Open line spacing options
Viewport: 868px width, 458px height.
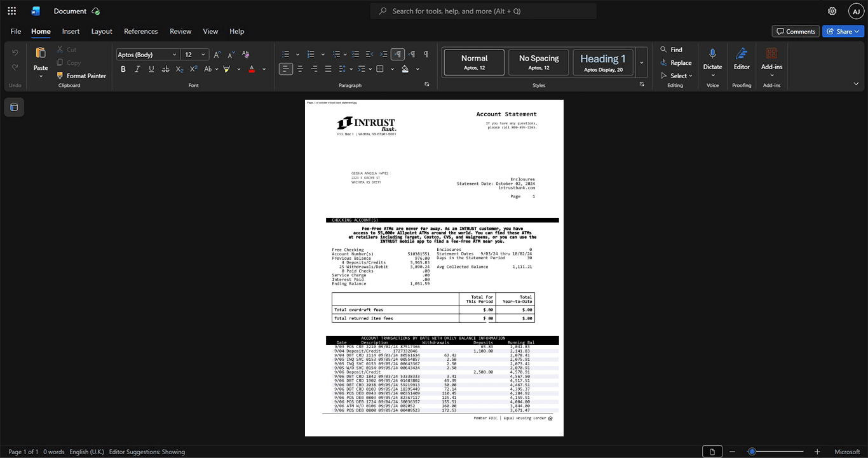click(x=345, y=69)
